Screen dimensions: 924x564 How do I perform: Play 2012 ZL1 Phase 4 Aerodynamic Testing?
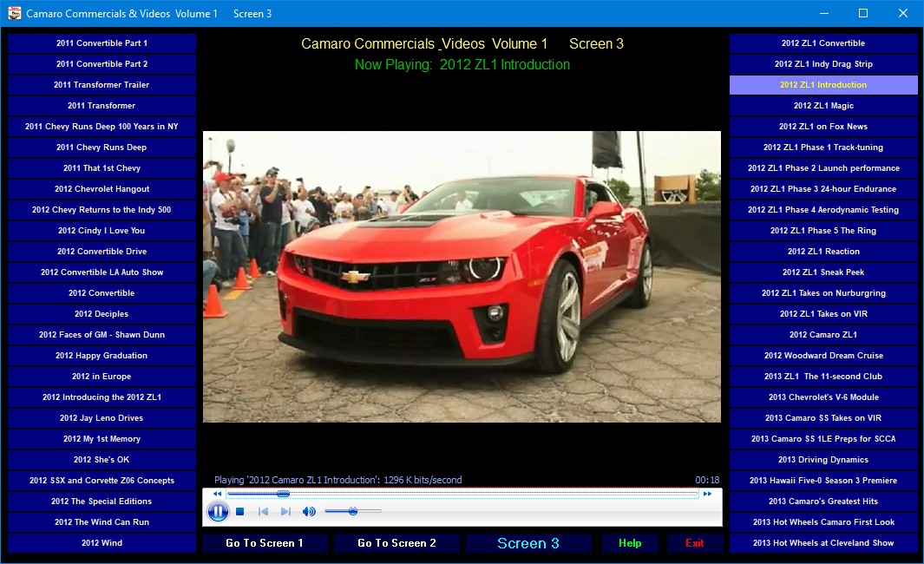tap(823, 210)
